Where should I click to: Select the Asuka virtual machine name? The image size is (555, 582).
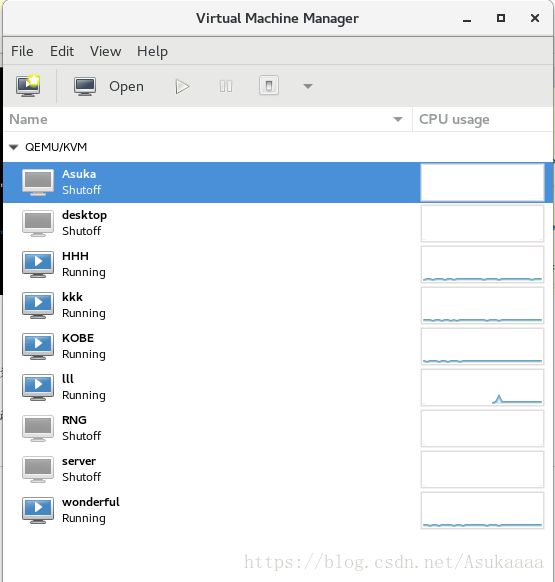(79, 174)
